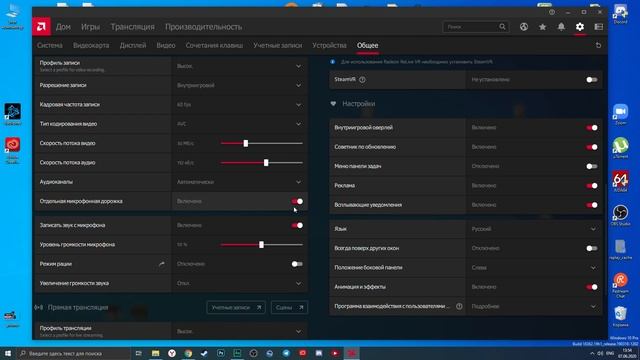The height and width of the screenshot is (360, 640).
Task: Go to Игры in top menu
Action: pyautogui.click(x=90, y=27)
